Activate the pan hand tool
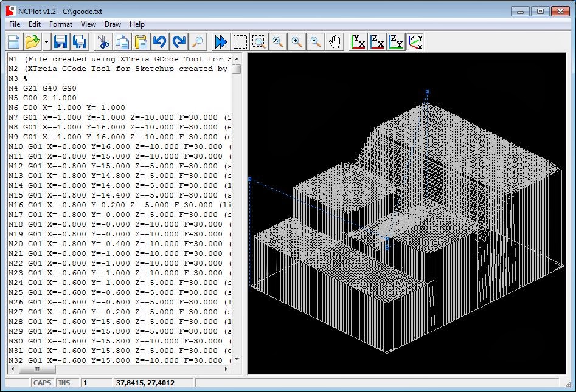 tap(335, 41)
